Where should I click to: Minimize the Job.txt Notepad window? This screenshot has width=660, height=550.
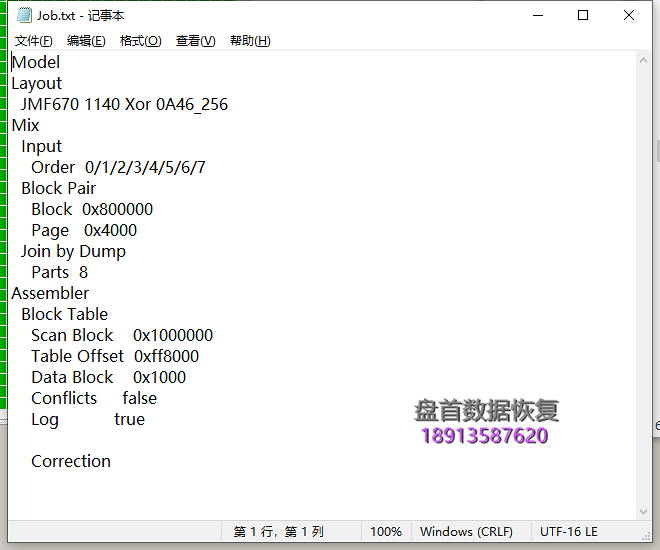(x=538, y=16)
